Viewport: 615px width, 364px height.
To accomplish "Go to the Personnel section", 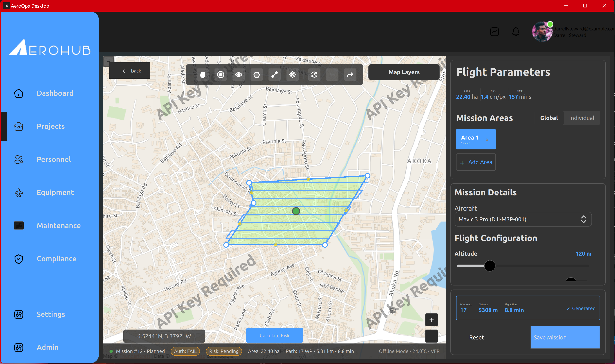I will 54,159.
